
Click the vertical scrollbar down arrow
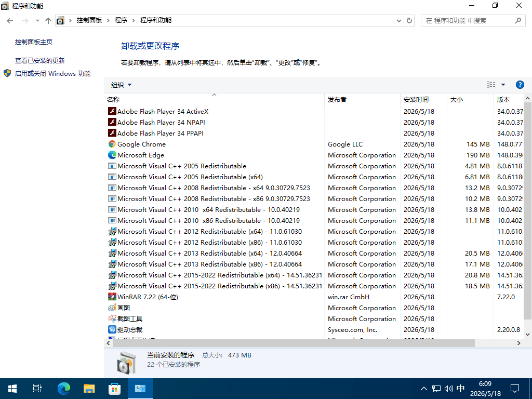tap(528, 335)
